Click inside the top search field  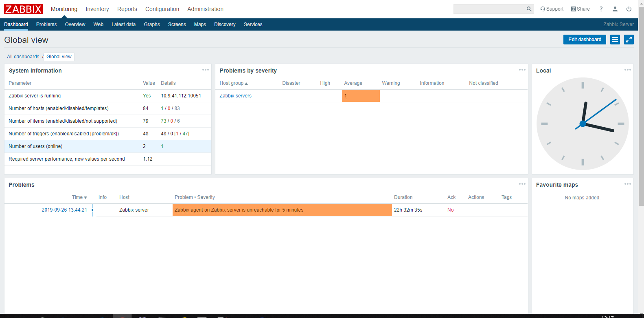point(489,9)
